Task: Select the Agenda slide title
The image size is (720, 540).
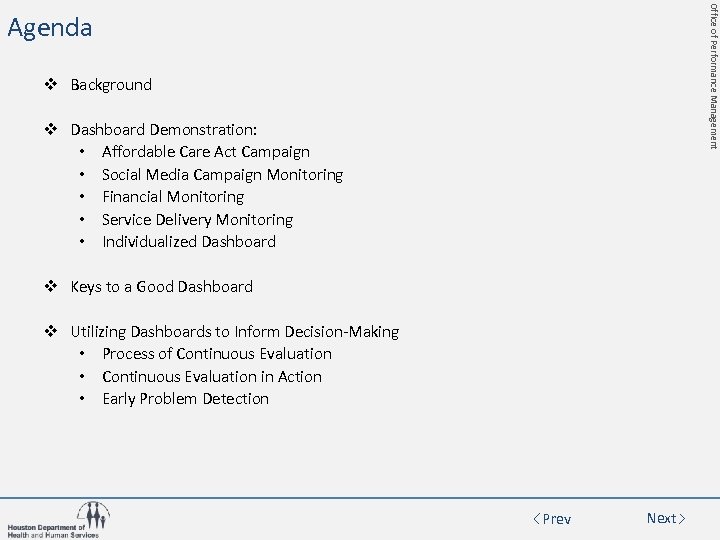Action: [50, 28]
